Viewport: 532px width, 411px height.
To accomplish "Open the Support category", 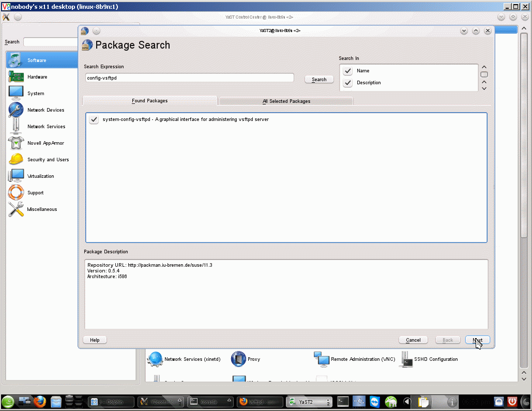I will 35,193.
